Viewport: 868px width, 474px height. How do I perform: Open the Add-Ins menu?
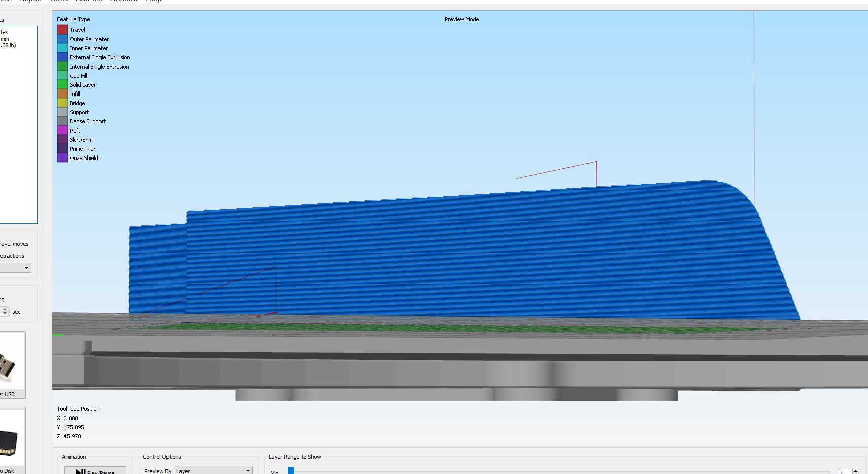tap(89, 1)
